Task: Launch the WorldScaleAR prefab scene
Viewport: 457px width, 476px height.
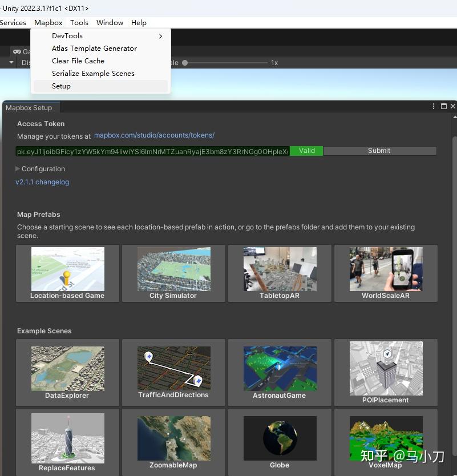Action: click(385, 273)
